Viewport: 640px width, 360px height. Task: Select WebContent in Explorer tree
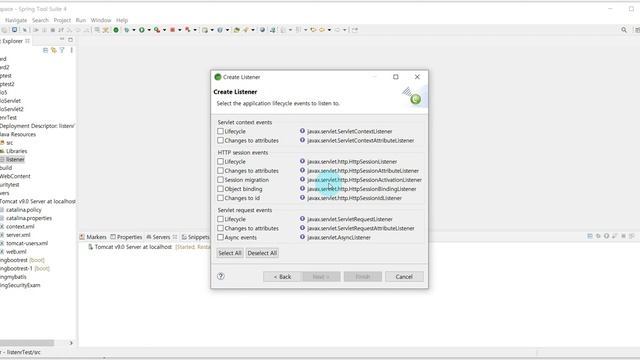[x=15, y=176]
